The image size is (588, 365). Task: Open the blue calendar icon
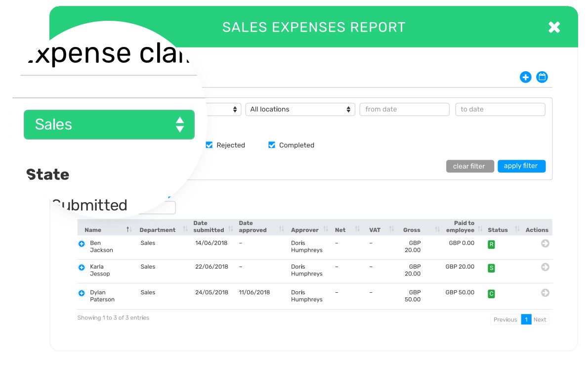pos(542,77)
